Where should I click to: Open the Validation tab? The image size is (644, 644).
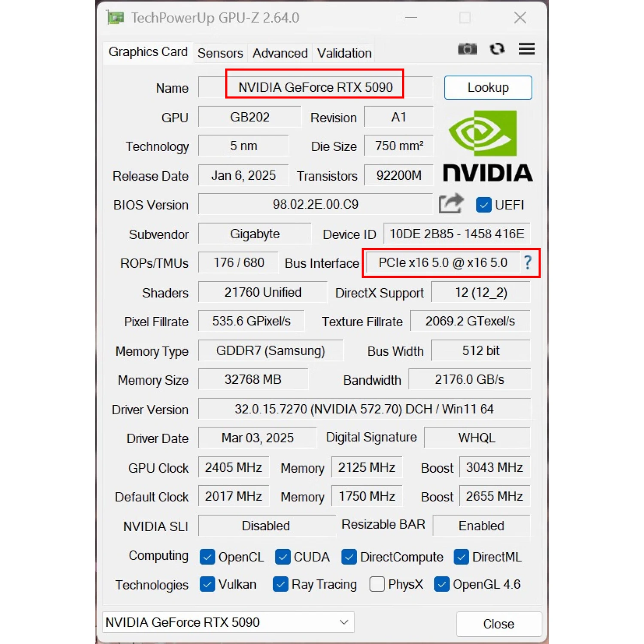(344, 53)
